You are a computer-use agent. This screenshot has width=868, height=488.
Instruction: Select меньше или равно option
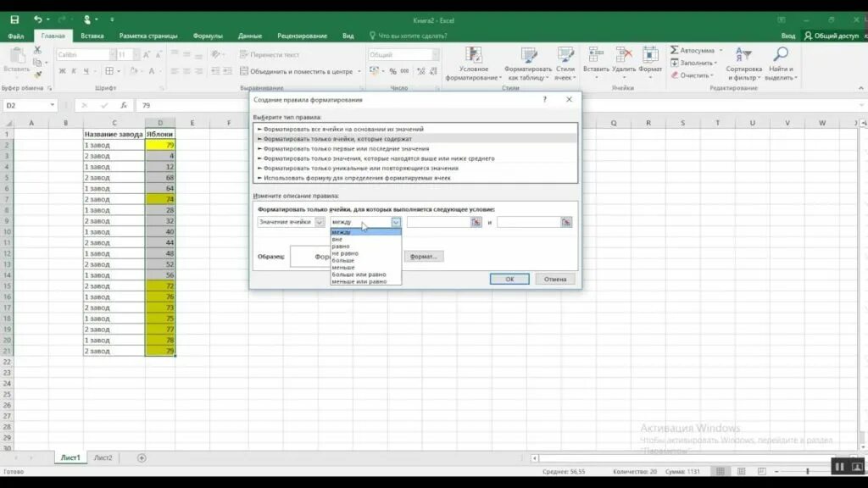pos(365,281)
